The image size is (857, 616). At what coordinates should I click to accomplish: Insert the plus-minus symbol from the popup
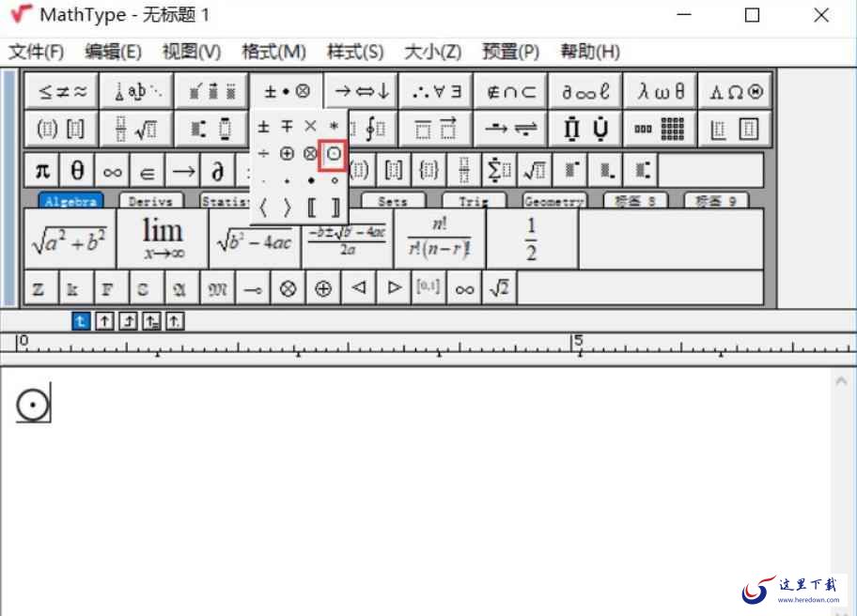(x=263, y=127)
